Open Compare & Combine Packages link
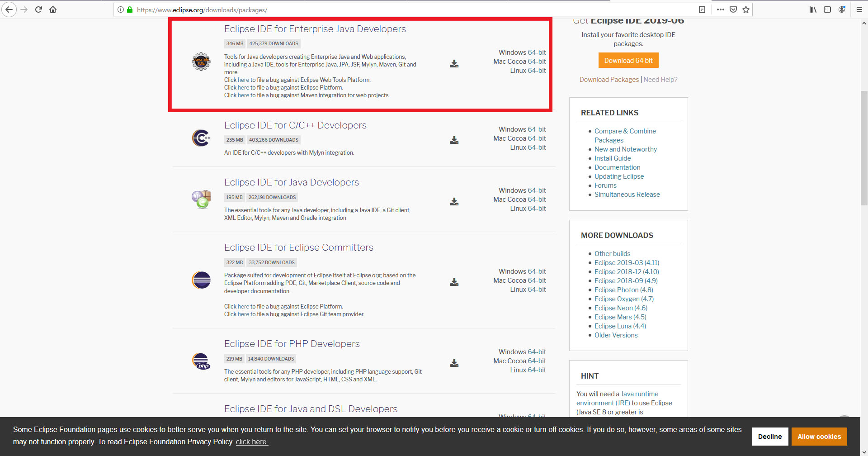The width and height of the screenshot is (868, 456). [x=625, y=136]
